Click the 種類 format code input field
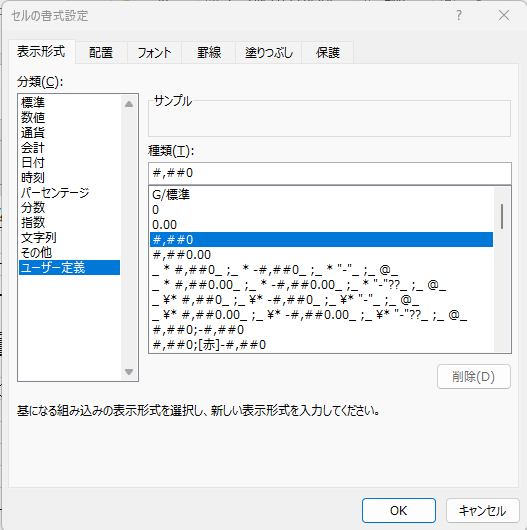 pos(330,173)
